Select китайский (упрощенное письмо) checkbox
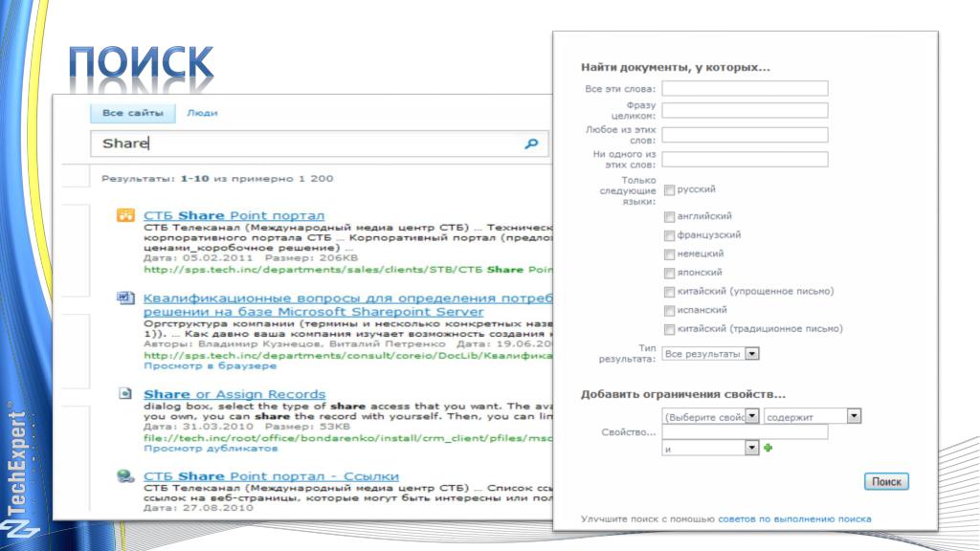The height and width of the screenshot is (551, 980). [669, 292]
